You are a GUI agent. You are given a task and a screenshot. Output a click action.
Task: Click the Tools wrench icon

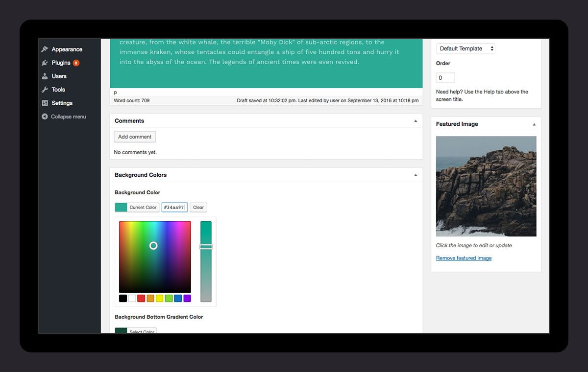[x=45, y=90]
